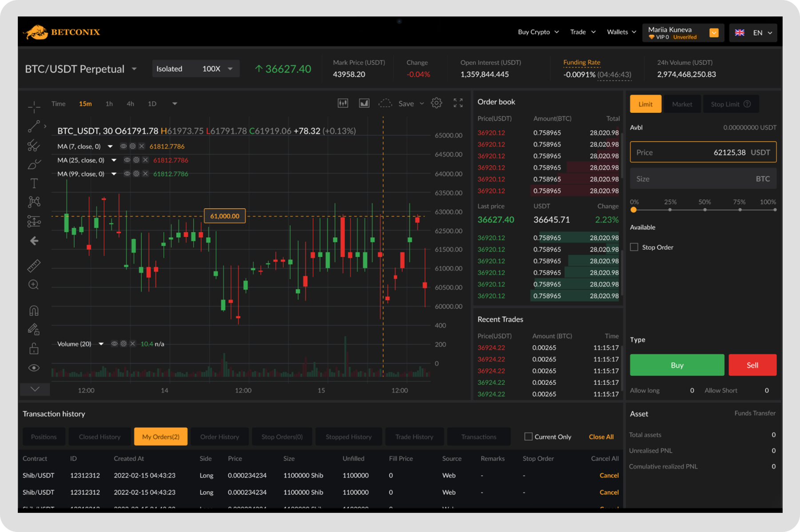Screen dimensions: 800x532
Task: Click the Size BTC input field
Action: pos(703,179)
